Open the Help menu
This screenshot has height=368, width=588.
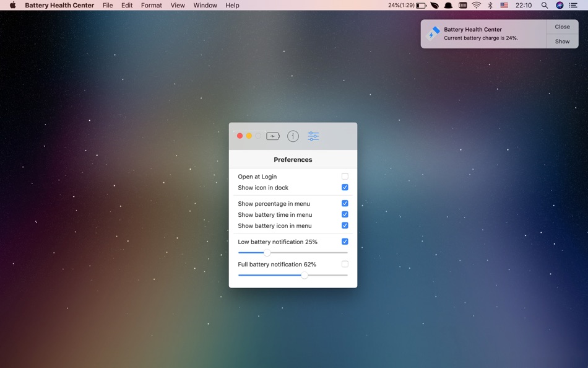click(x=232, y=5)
